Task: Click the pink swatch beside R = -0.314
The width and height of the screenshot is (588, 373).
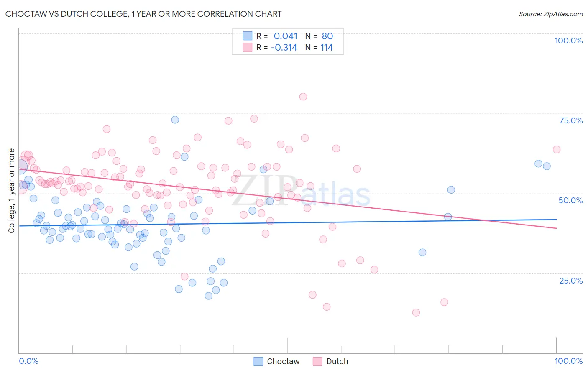Action: [248, 47]
